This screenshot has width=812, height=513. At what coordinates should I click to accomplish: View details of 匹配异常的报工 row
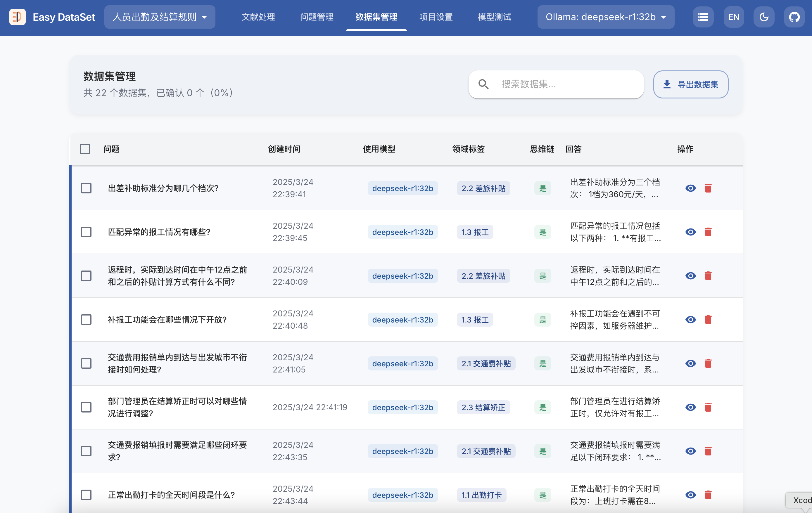690,232
